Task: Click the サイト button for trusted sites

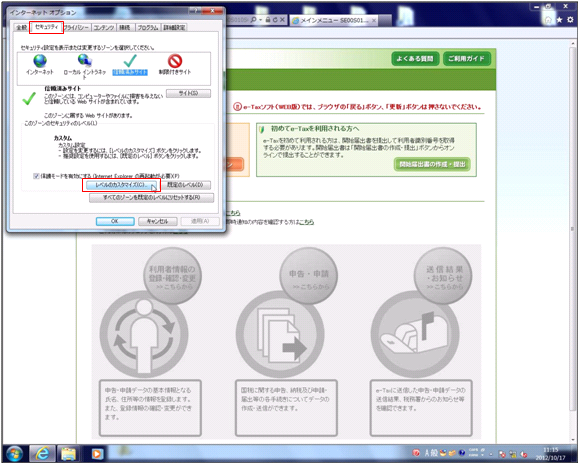Action: click(188, 93)
